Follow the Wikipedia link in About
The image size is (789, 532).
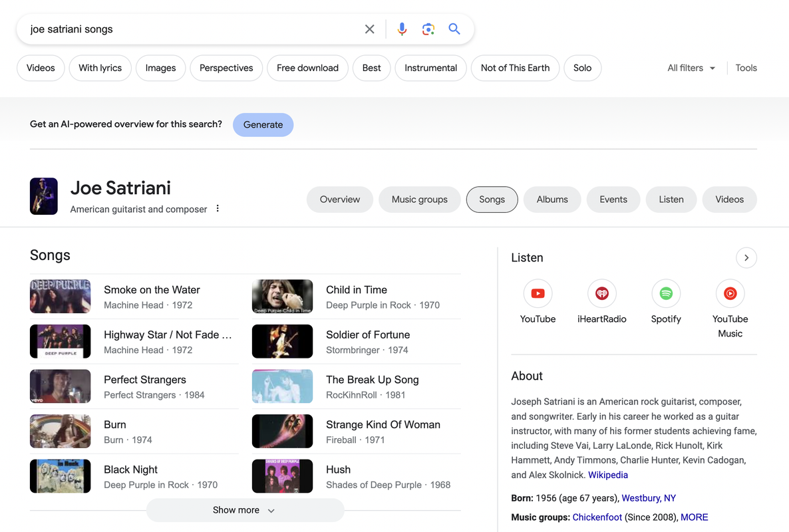point(608,475)
